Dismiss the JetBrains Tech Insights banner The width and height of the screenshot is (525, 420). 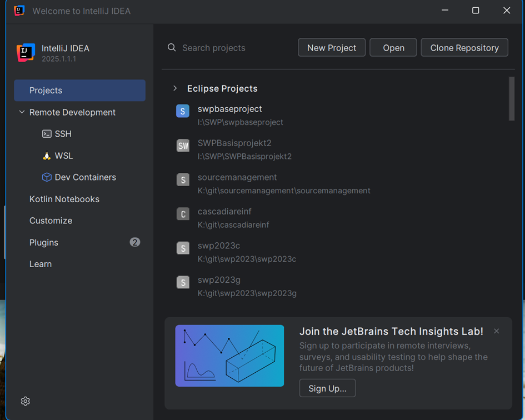496,331
